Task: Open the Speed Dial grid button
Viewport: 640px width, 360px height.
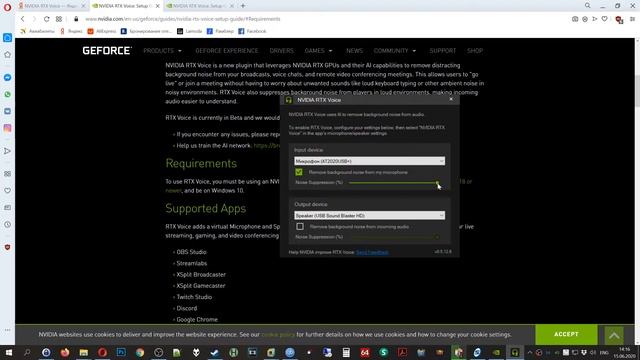Action: pyautogui.click(x=59, y=19)
